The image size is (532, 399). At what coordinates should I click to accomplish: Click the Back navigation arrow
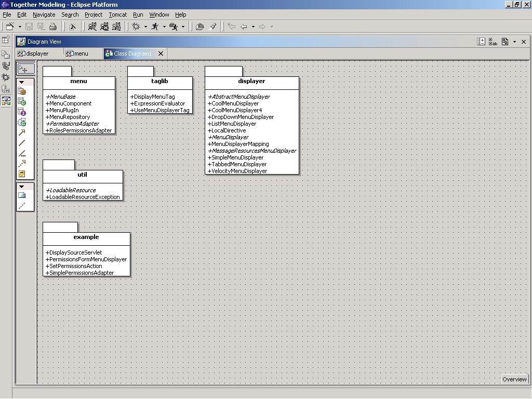244,26
